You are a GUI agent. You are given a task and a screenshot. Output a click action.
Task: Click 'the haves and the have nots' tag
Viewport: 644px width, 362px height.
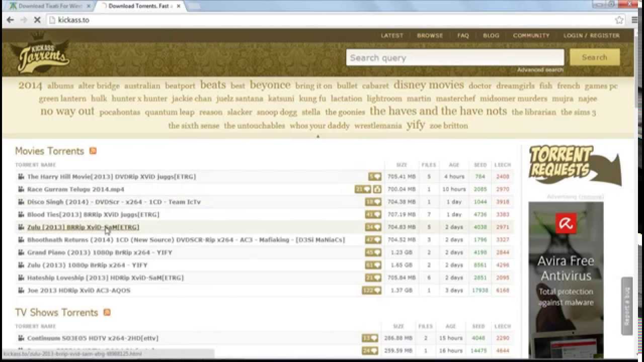pos(438,111)
